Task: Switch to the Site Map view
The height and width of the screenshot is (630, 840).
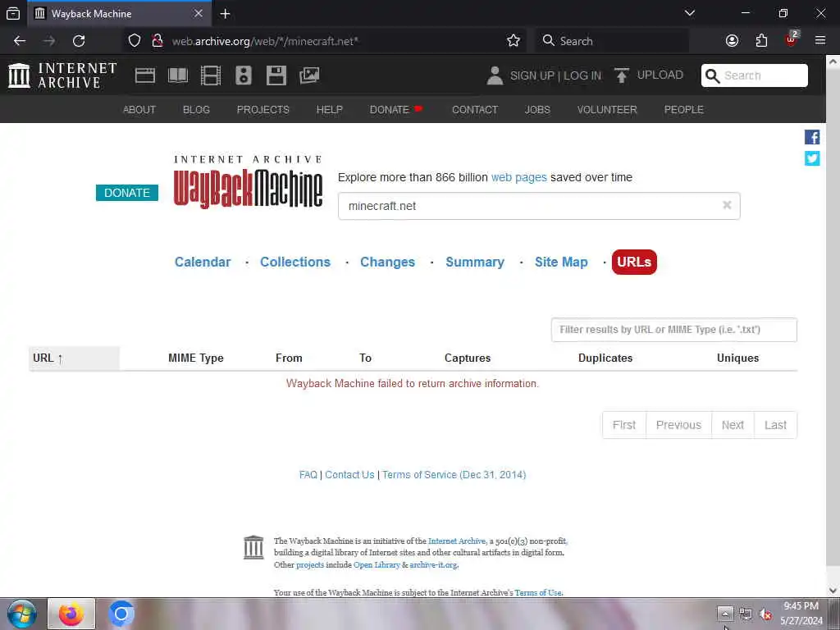Action: 561,262
